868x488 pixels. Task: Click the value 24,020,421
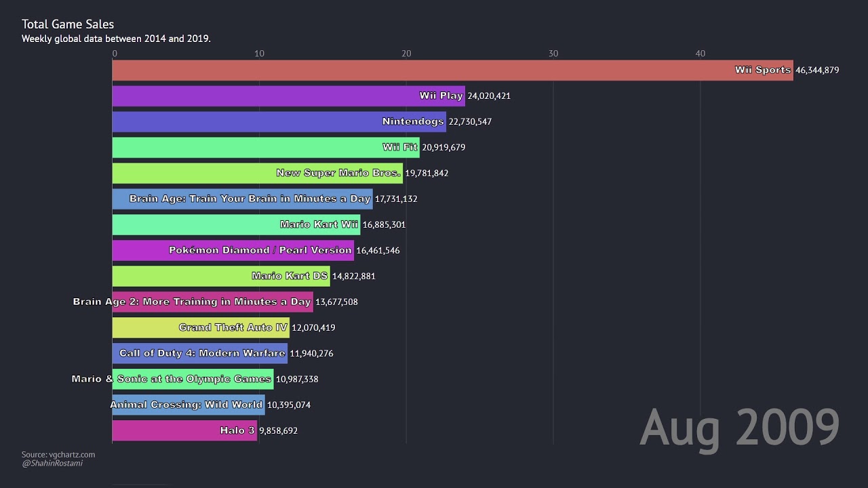point(489,96)
